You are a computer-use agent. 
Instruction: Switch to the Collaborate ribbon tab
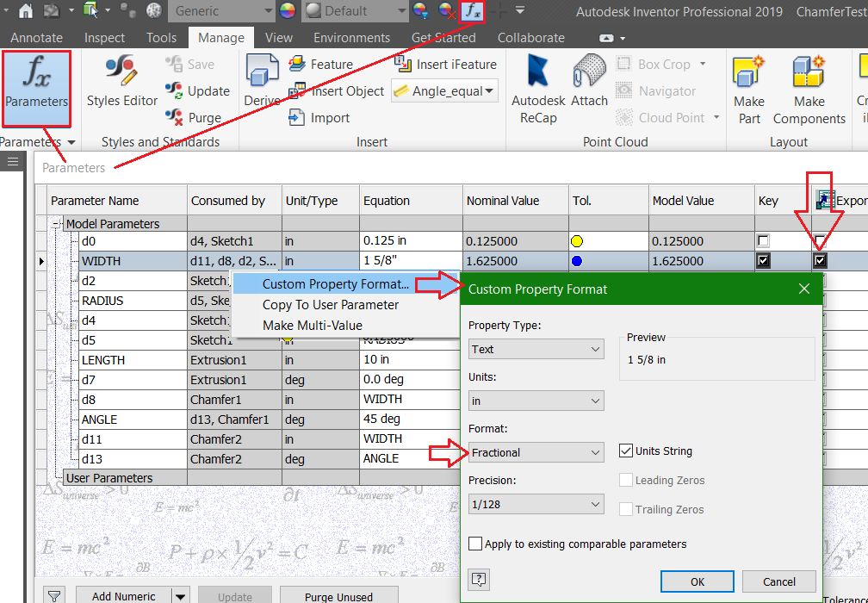(530, 38)
